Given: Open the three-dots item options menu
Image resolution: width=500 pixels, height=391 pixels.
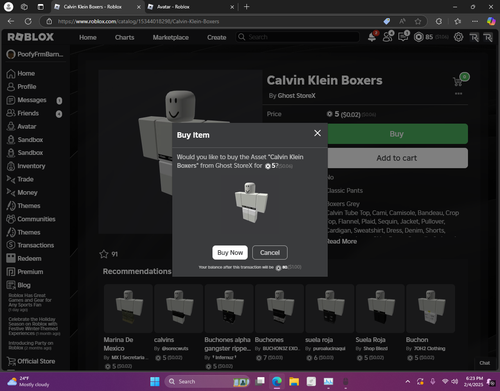Looking at the screenshot, I should [459, 94].
